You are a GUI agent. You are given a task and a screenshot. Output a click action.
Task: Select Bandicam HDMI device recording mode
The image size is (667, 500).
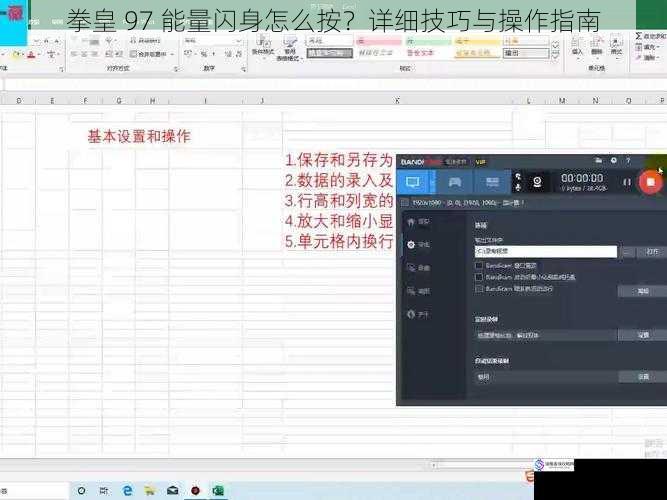click(492, 182)
